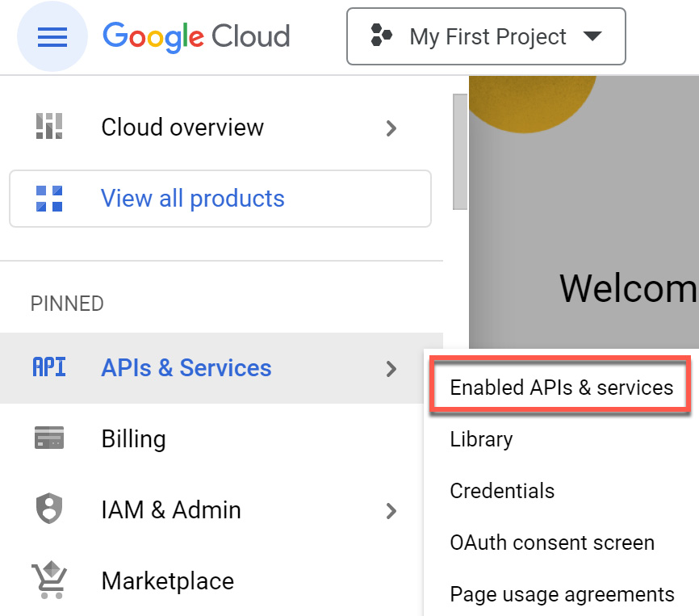This screenshot has width=699, height=616.
Task: Open the Cloud overview menu item
Action: pos(221,128)
